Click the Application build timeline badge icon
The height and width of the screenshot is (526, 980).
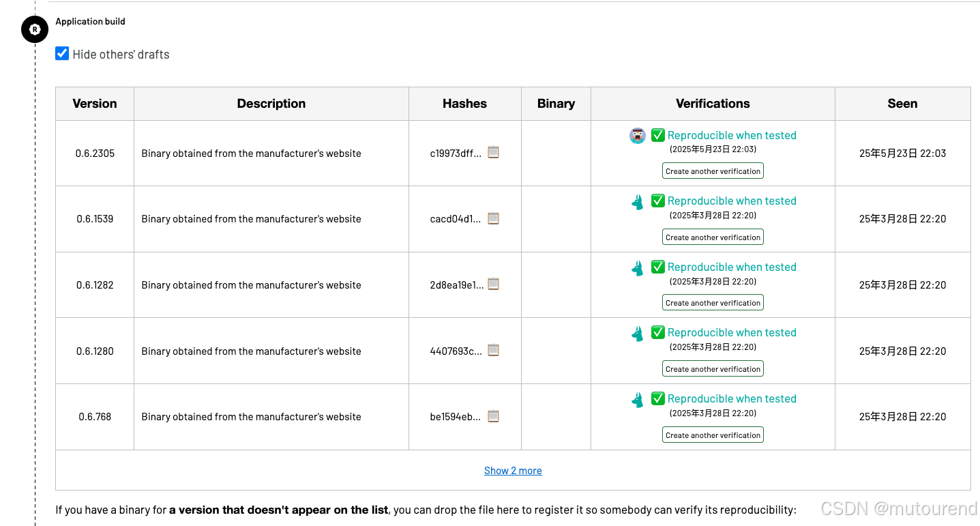coord(35,29)
